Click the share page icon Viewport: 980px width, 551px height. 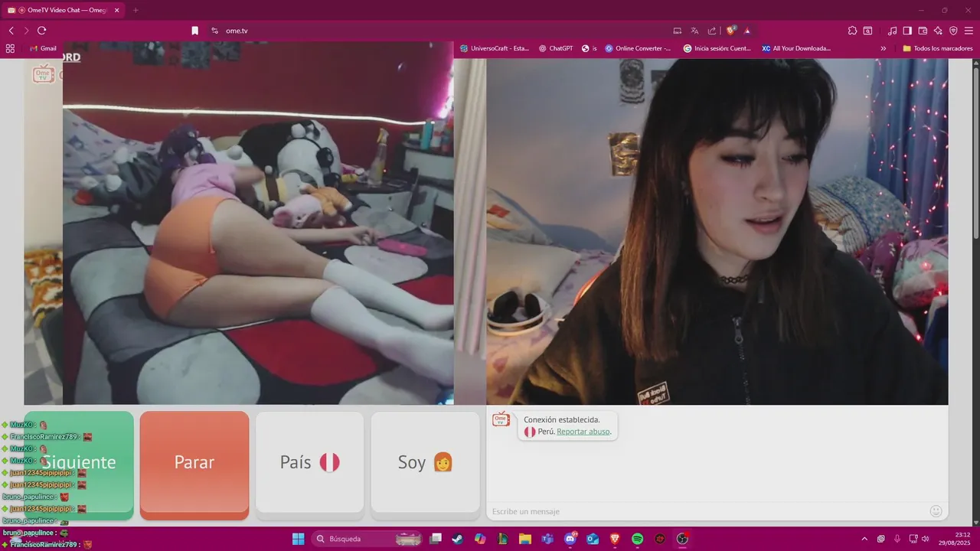(x=712, y=31)
